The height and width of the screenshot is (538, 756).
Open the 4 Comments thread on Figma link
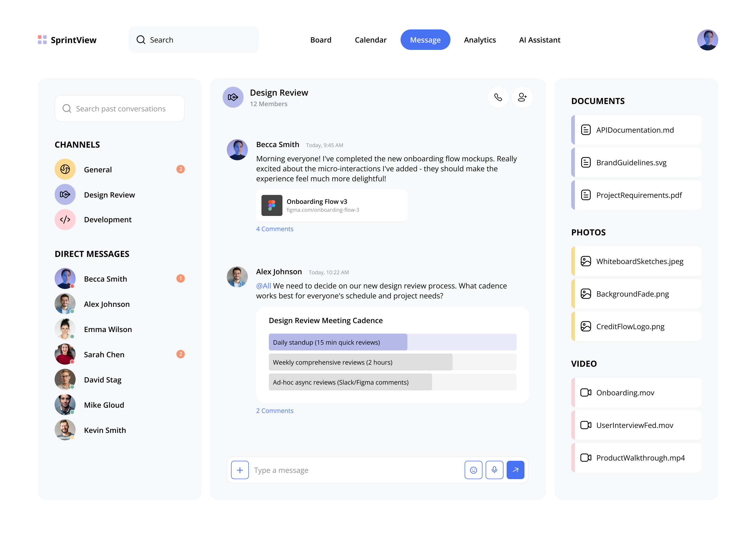click(x=274, y=229)
